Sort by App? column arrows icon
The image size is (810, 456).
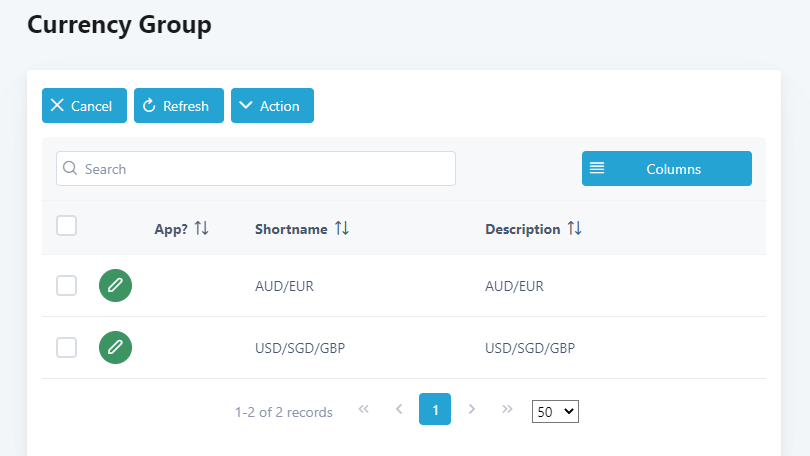(x=202, y=229)
